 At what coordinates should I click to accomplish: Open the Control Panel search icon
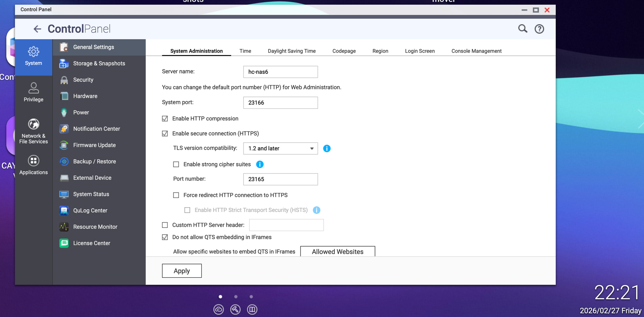[523, 29]
